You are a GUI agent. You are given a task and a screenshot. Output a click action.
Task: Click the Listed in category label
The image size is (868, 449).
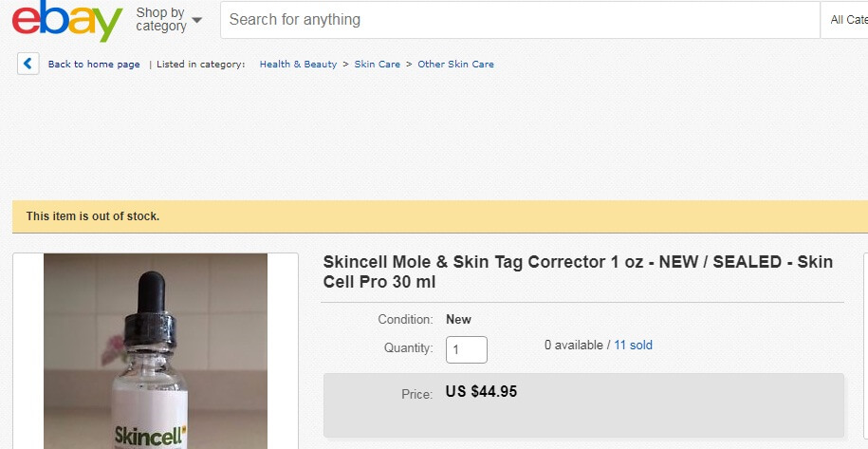click(x=200, y=65)
